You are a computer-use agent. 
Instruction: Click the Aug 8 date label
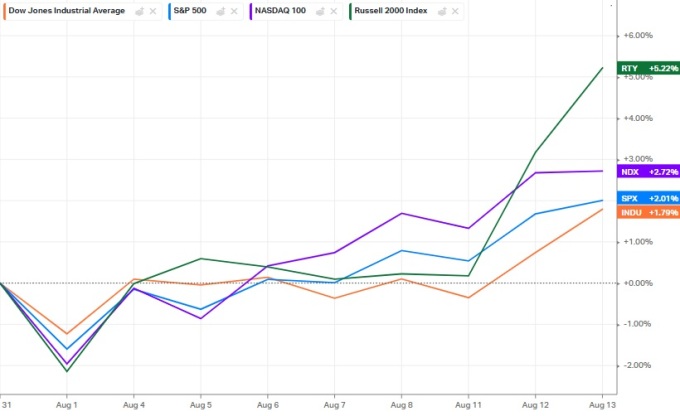tap(402, 405)
